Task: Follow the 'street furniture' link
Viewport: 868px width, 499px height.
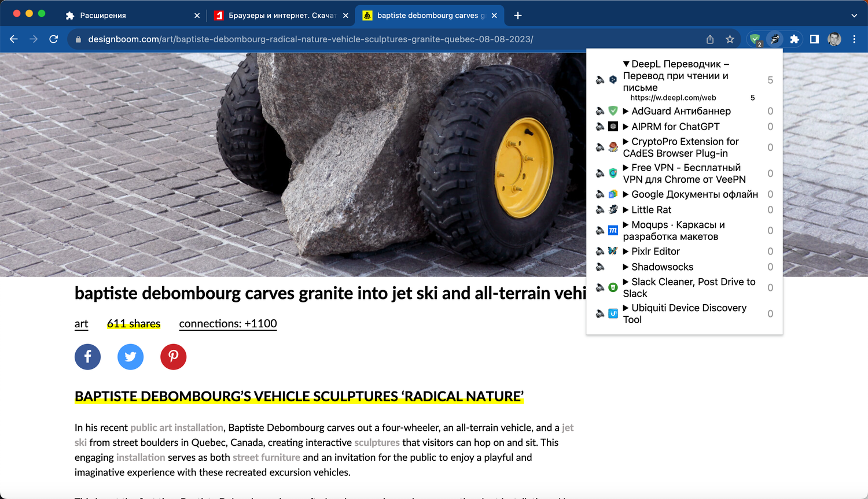Action: (x=266, y=457)
